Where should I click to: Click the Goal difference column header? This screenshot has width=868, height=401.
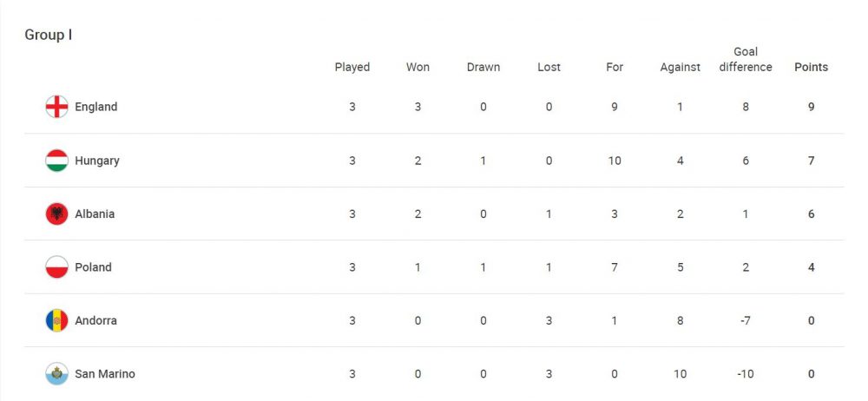pos(746,59)
